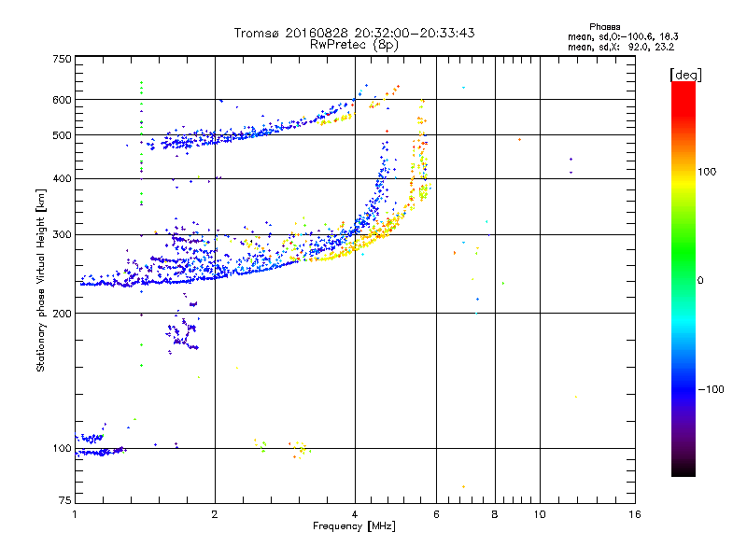Click the x-axis tick label '1'

point(75,514)
